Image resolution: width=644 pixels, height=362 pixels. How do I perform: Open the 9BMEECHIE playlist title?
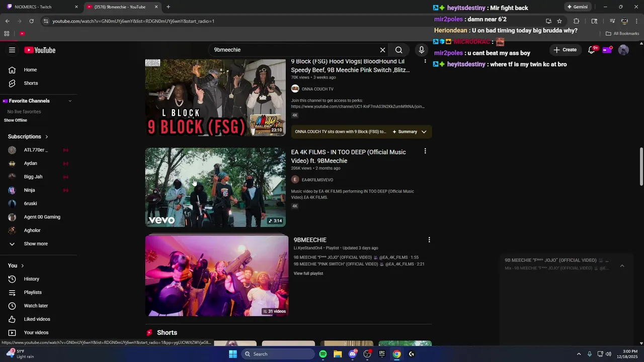[x=310, y=240]
